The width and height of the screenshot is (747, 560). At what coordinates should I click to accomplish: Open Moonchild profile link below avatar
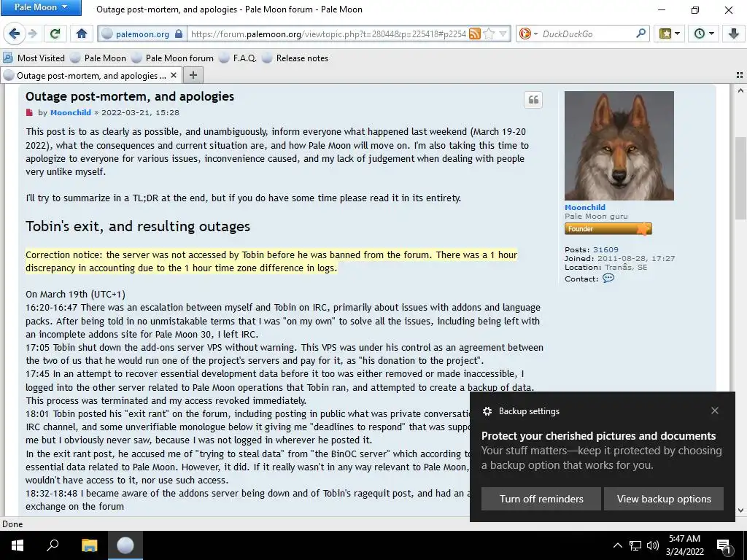(x=585, y=207)
